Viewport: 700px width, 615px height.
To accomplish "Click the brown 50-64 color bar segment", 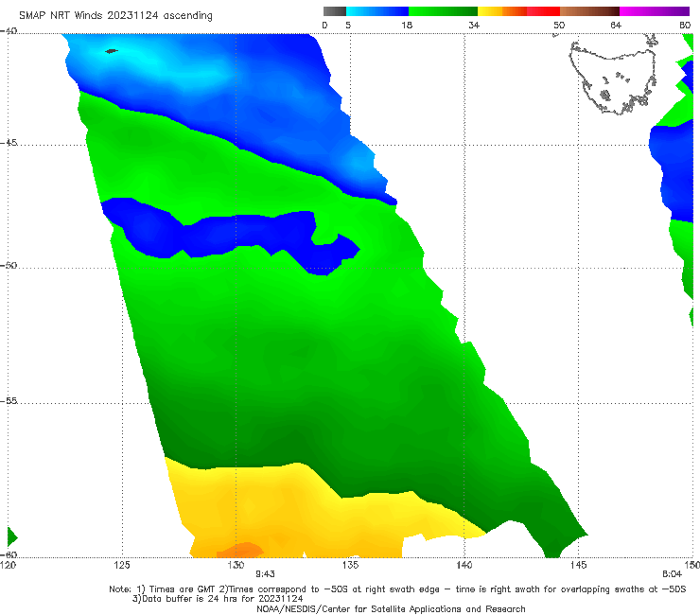I will pos(589,11).
